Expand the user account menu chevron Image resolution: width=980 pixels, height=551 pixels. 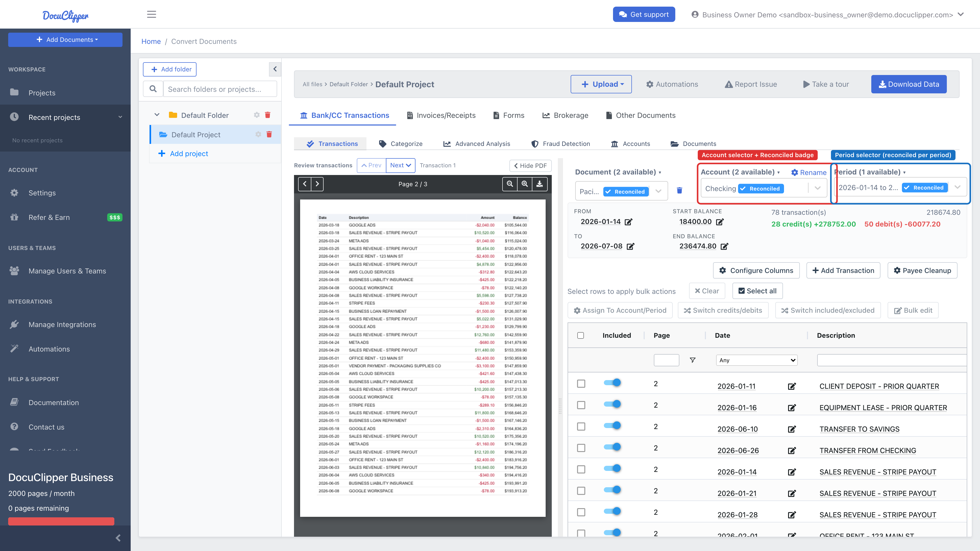961,15
